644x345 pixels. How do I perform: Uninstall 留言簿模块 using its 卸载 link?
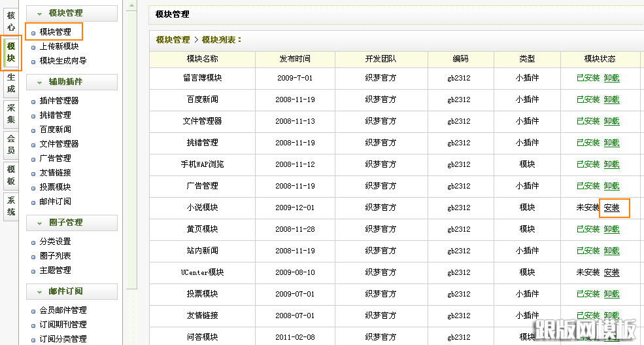click(x=611, y=78)
